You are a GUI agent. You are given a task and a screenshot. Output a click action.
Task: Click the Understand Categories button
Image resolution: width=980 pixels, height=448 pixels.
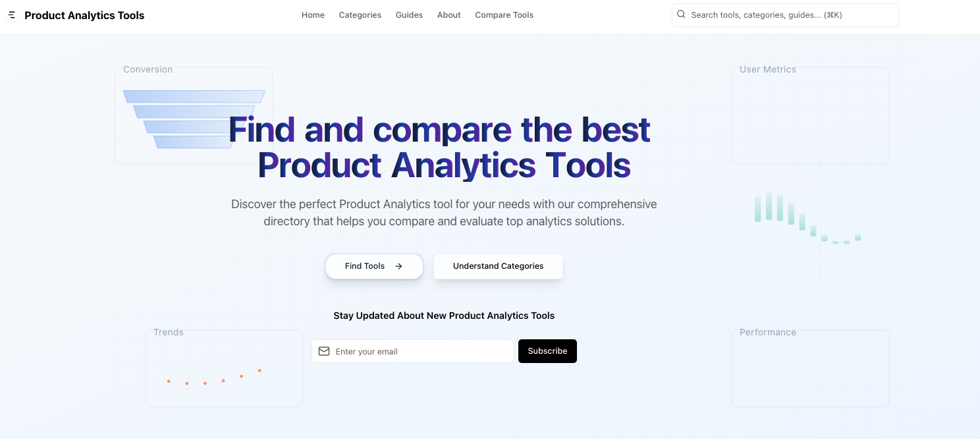[498, 266]
